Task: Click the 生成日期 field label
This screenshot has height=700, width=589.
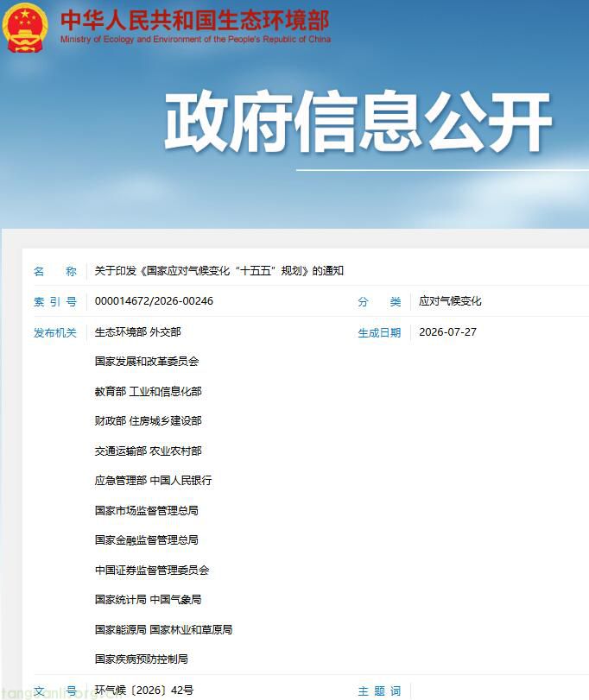Action: point(379,332)
